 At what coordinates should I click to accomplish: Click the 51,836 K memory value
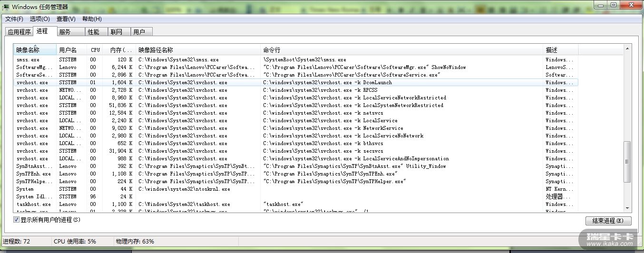(120, 106)
